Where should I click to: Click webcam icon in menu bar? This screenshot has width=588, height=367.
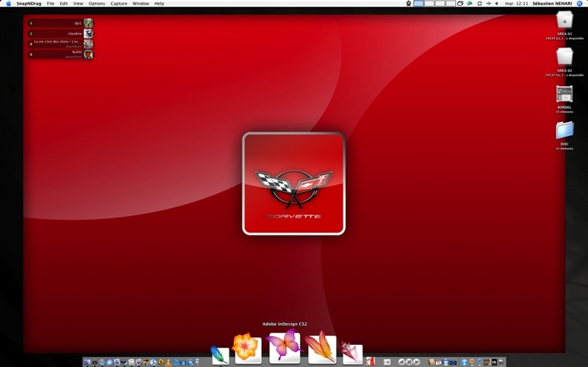(x=409, y=4)
